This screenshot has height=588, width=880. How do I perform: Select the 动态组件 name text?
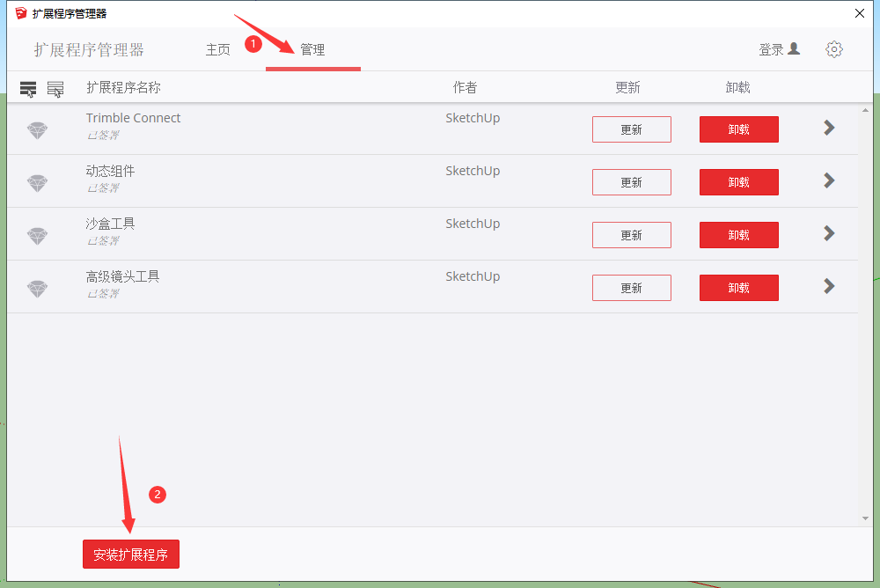click(x=110, y=171)
